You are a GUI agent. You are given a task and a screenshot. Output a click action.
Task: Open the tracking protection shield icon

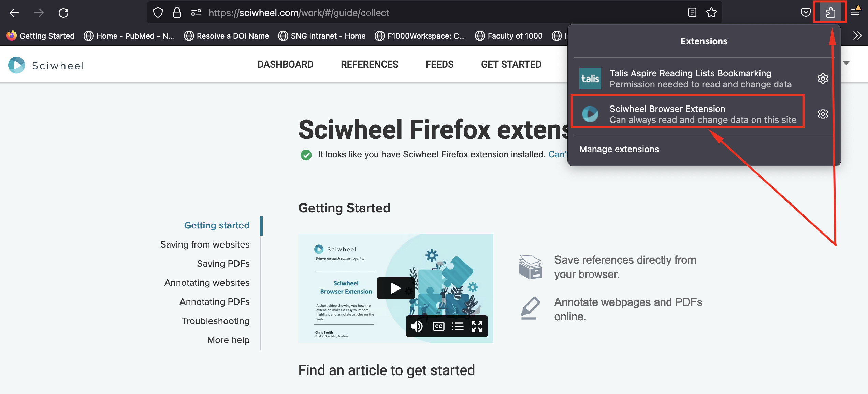point(158,13)
